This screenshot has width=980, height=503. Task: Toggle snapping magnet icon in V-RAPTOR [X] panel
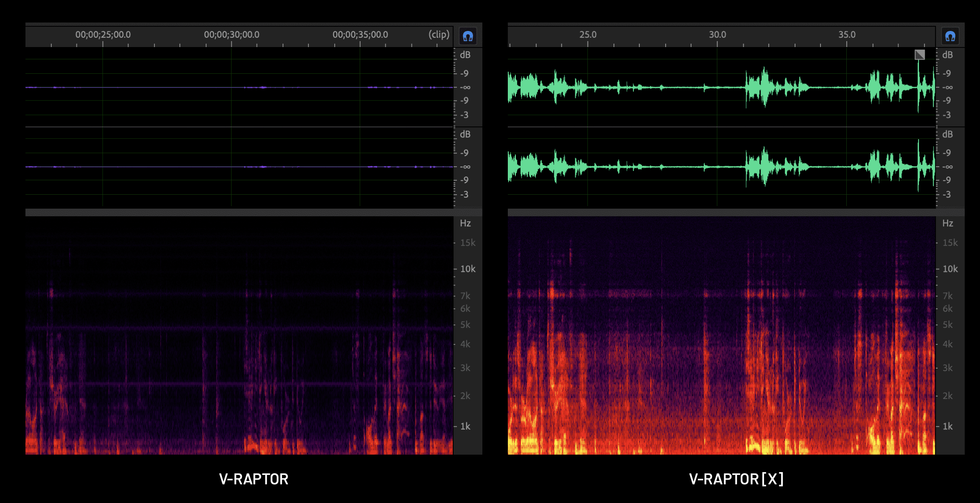(950, 36)
